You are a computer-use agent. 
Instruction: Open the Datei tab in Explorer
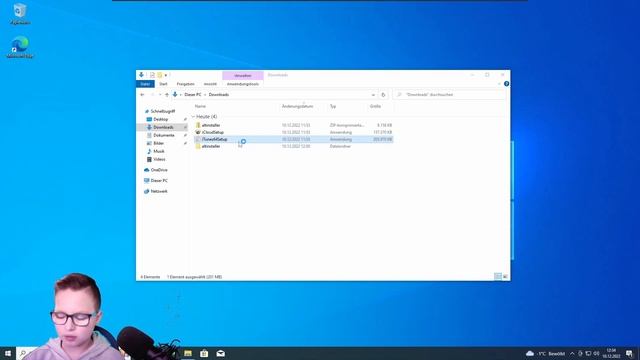coord(145,84)
